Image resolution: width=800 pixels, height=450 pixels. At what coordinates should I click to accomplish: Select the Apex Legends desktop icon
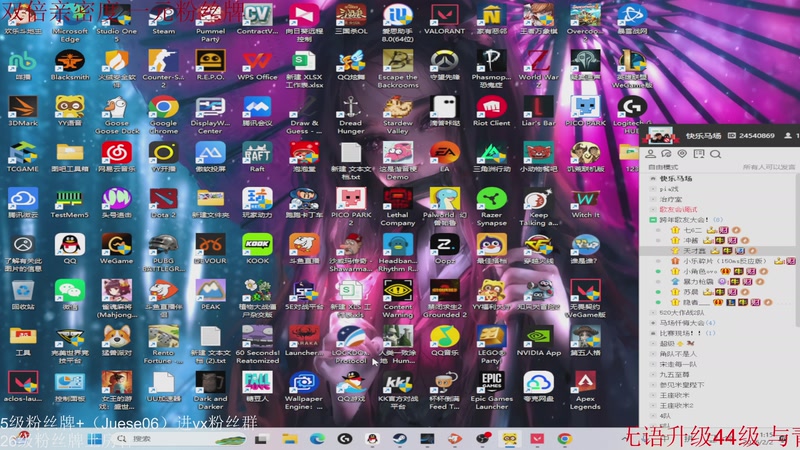point(585,391)
